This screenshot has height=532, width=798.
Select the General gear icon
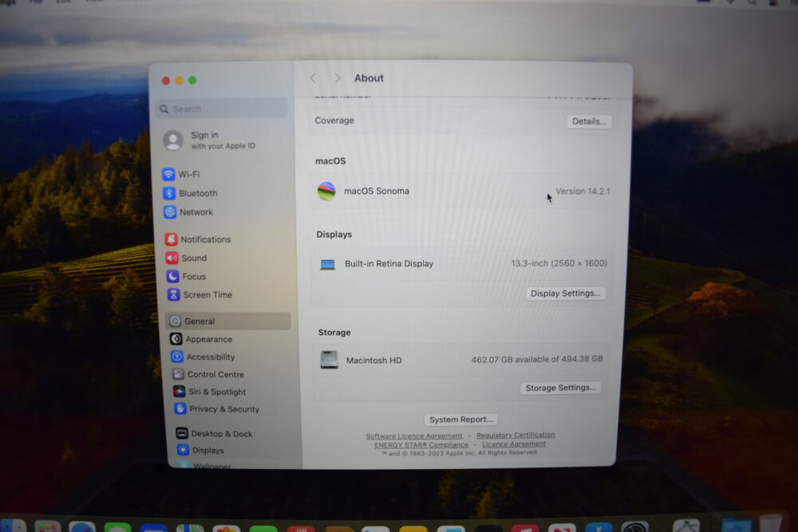[175, 321]
